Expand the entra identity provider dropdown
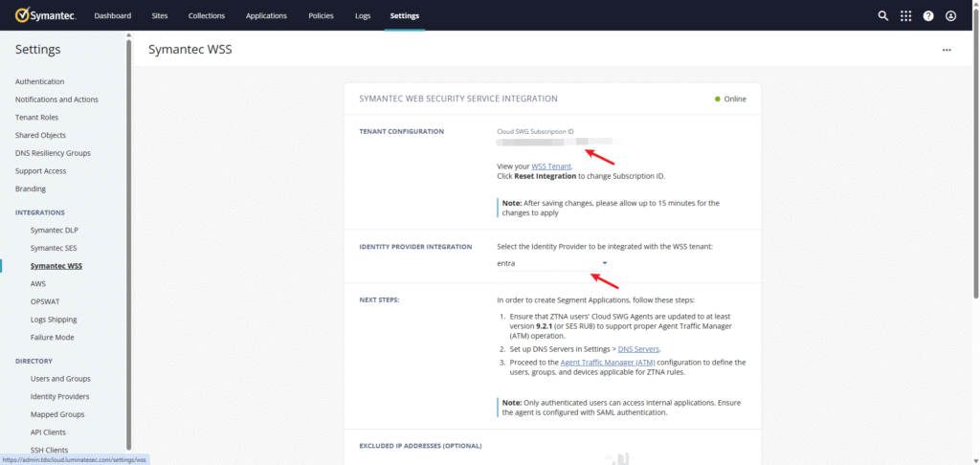 604,263
